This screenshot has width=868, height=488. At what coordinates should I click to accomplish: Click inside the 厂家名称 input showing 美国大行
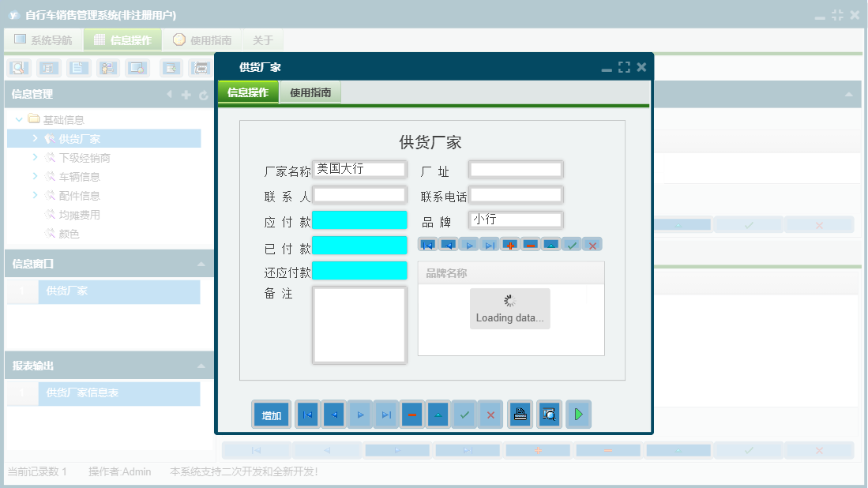(359, 168)
